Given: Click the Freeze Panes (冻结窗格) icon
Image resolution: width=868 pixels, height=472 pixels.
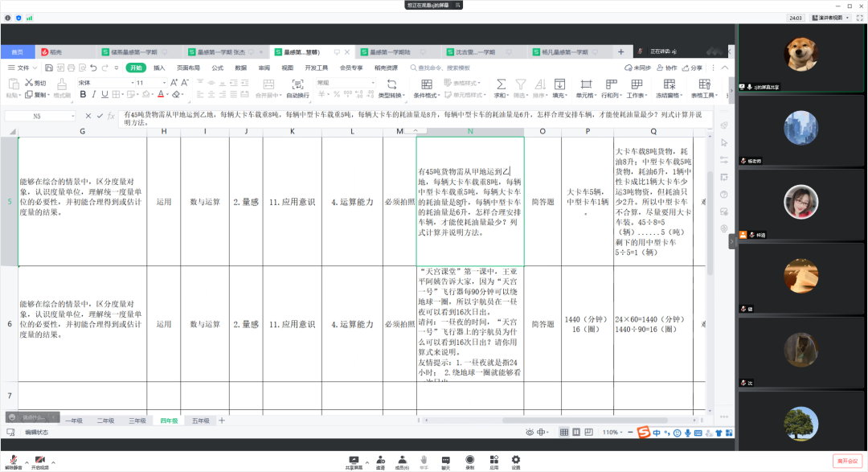Looking at the screenshot, I should [669, 84].
